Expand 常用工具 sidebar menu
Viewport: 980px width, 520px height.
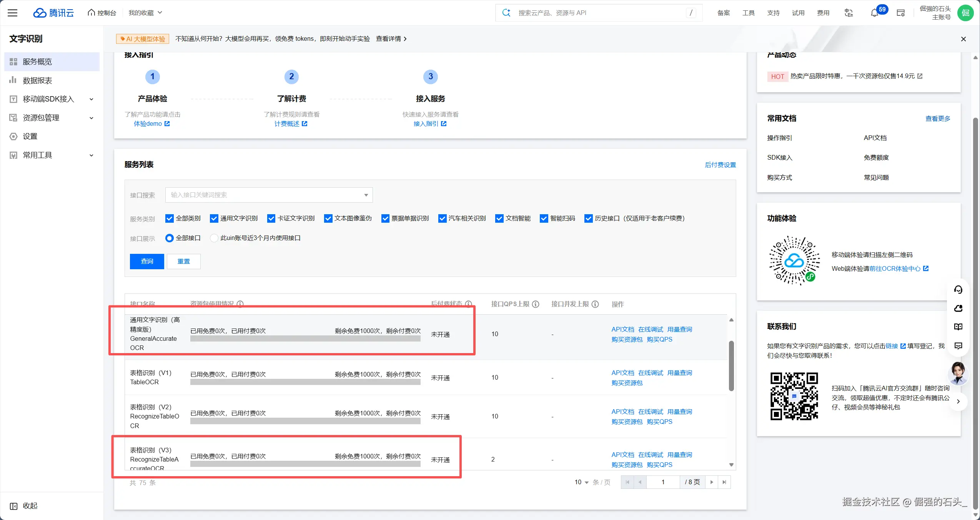coord(52,155)
